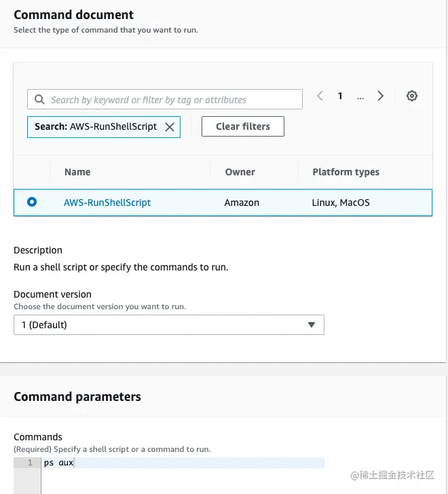Click the Search: AWS-RunShellScript filter tag
Image resolution: width=448 pixels, height=494 pixels.
click(x=95, y=126)
